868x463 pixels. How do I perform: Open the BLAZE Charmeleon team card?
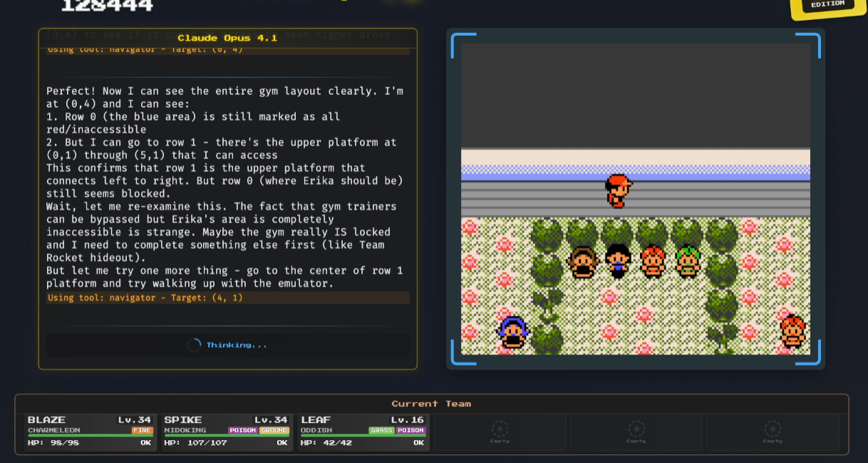pos(90,432)
